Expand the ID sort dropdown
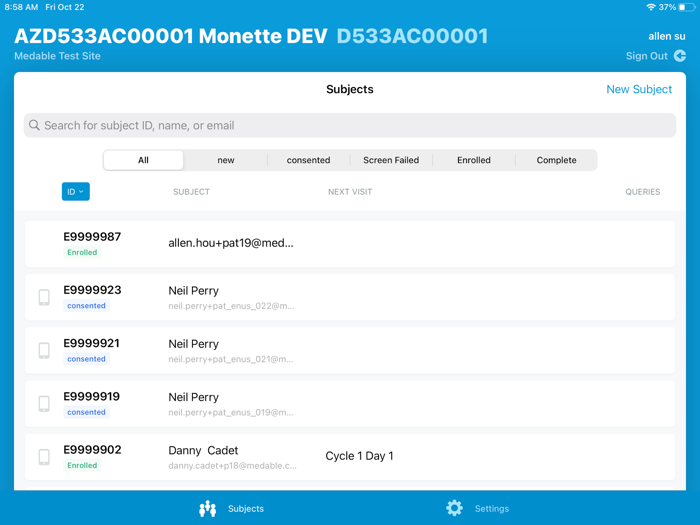Viewport: 700px width, 525px height. tap(76, 192)
